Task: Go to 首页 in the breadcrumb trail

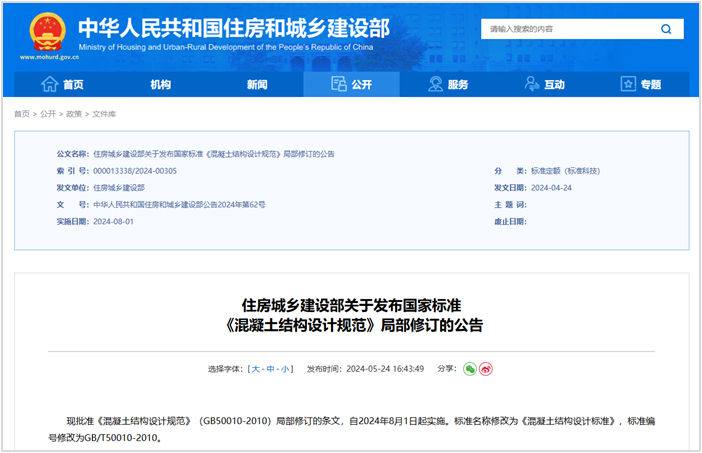Action: pyautogui.click(x=22, y=114)
